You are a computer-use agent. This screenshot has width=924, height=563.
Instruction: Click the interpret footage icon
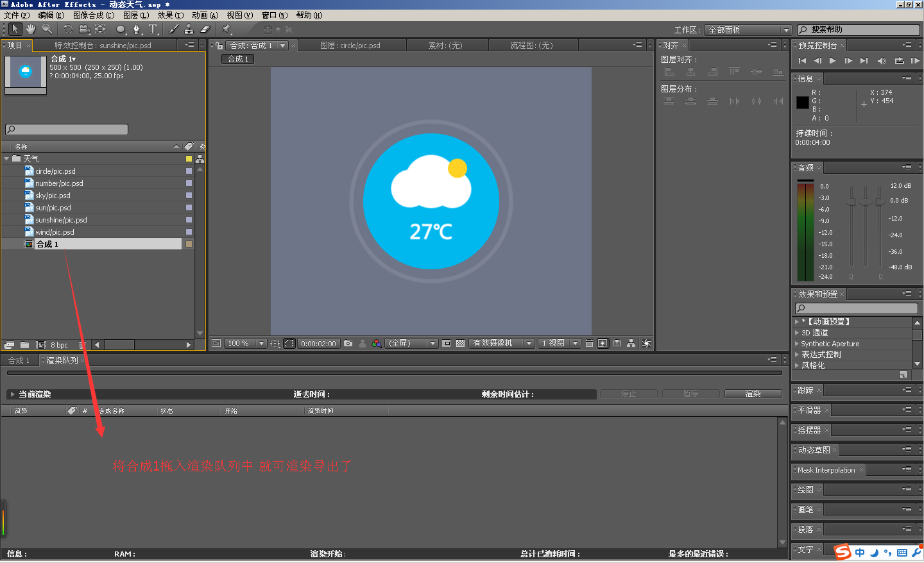(x=9, y=345)
